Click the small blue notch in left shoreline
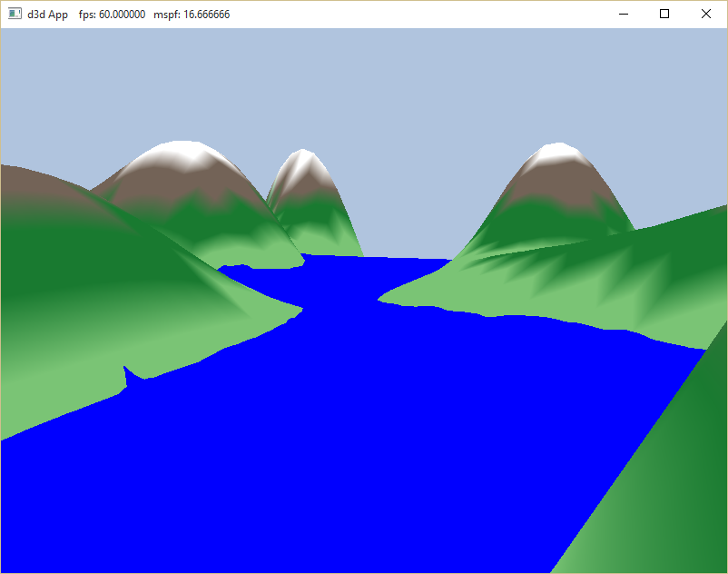Image resolution: width=728 pixels, height=574 pixels. 128,373
